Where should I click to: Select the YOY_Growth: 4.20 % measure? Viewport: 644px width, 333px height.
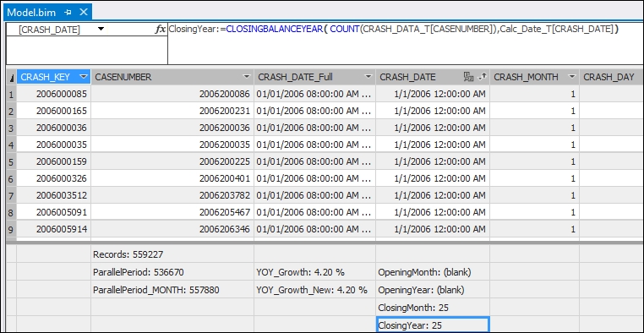314,272
